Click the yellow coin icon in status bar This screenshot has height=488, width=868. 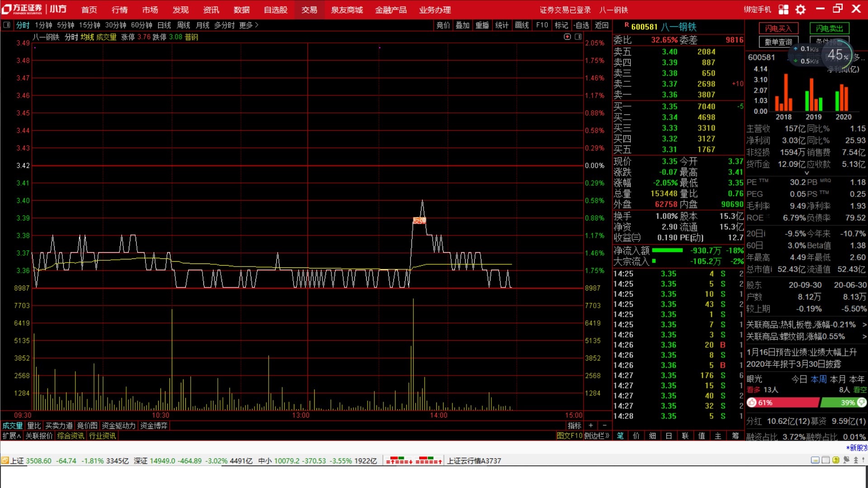pos(836,460)
